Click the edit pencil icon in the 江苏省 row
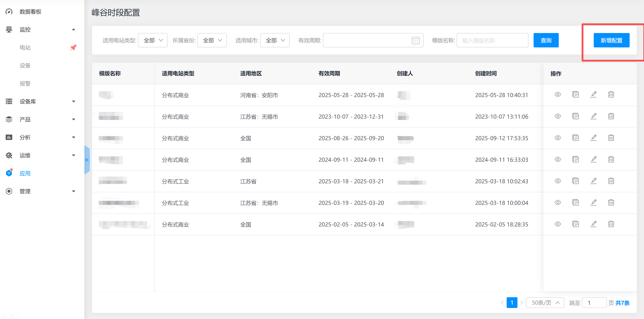Image resolution: width=644 pixels, height=319 pixels. point(593,181)
